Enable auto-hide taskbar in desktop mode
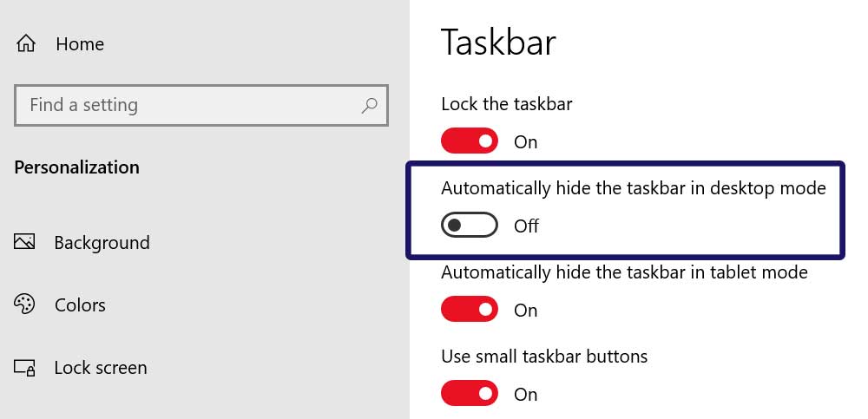The image size is (868, 419). (x=470, y=226)
